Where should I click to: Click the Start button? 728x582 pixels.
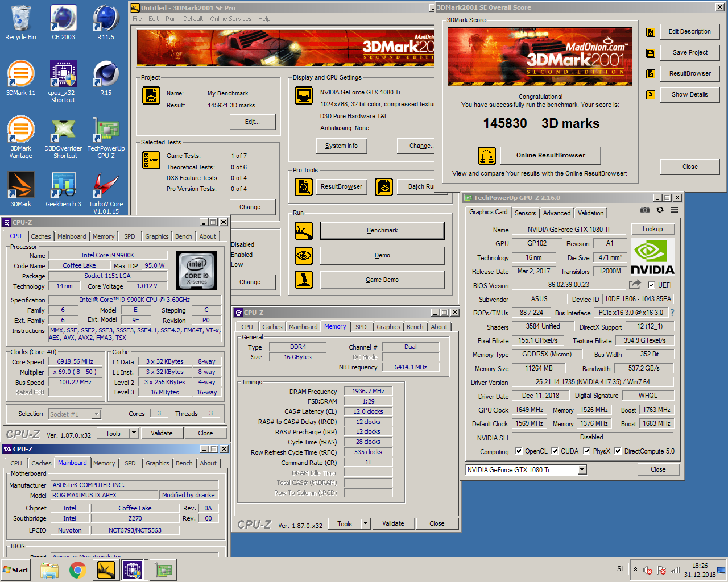pos(16,570)
